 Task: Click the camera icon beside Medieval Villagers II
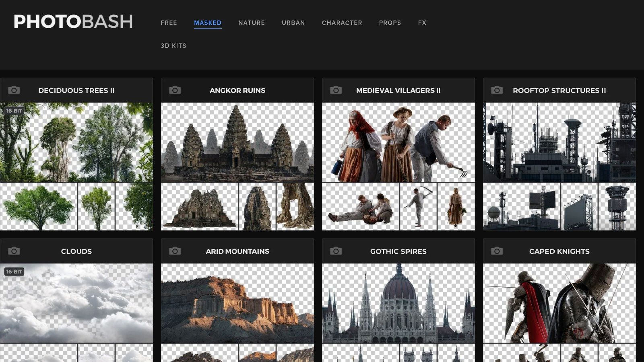pyautogui.click(x=336, y=90)
